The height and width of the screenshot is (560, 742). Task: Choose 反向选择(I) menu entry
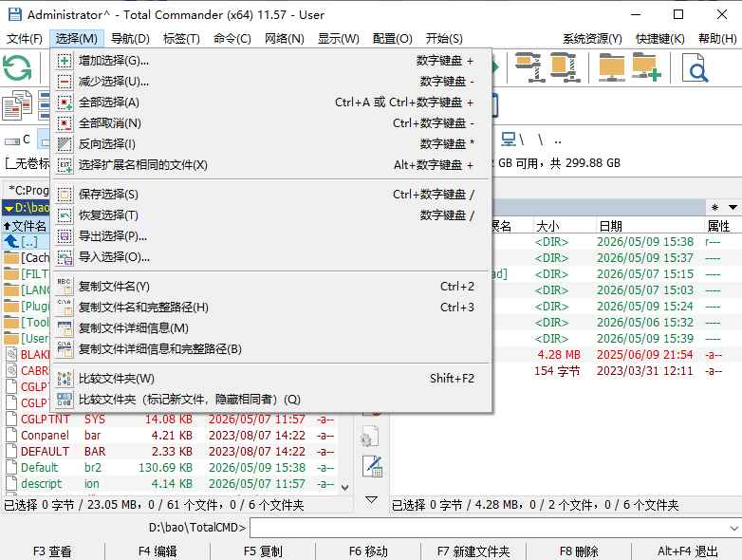click(x=271, y=144)
